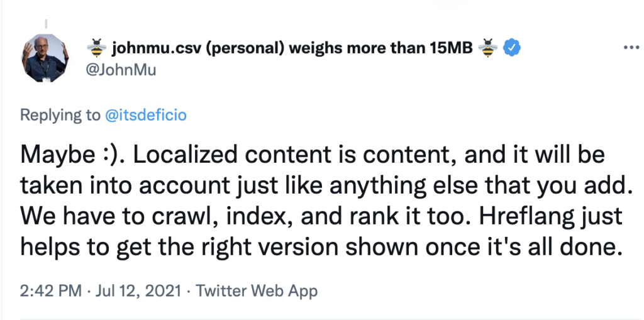Click the "Replying to" label
This screenshot has width=644, height=320.
[x=60, y=115]
